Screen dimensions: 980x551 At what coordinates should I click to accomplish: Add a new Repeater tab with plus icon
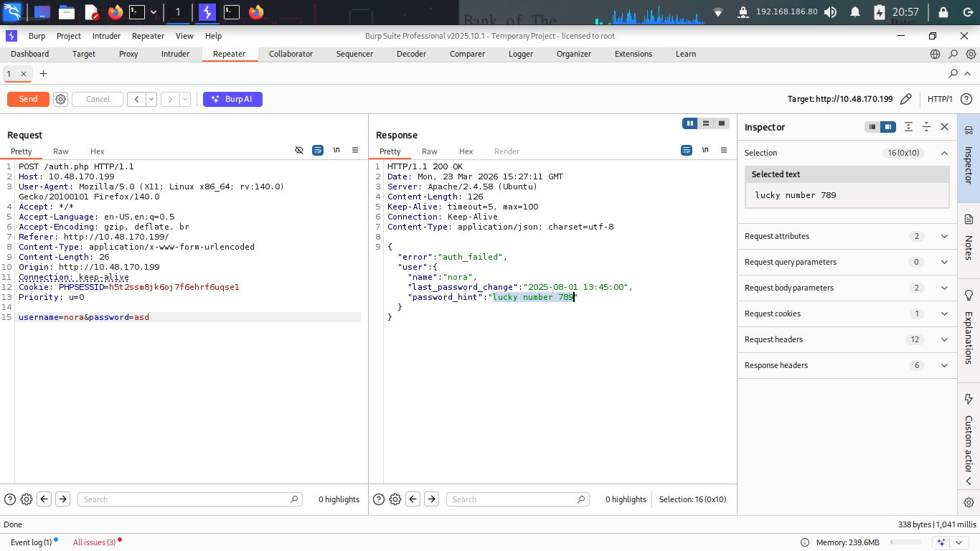tap(44, 74)
